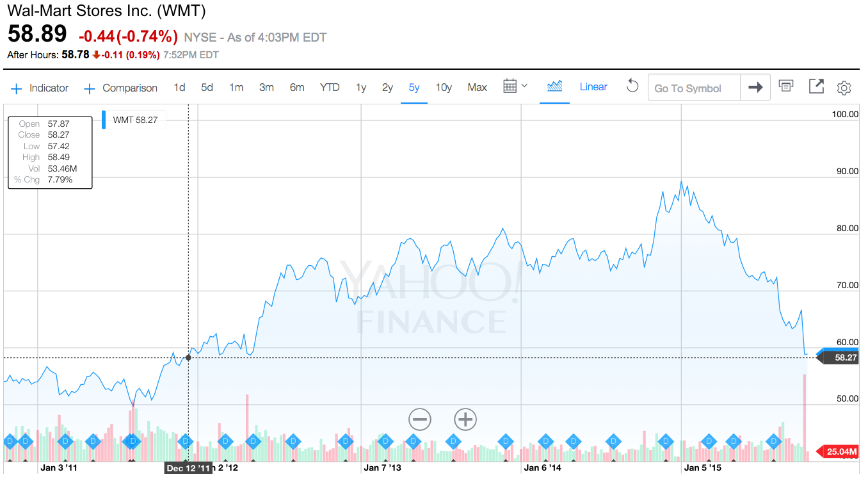Click the Comparison button
Screen dimensions: 868x479
[x=121, y=88]
